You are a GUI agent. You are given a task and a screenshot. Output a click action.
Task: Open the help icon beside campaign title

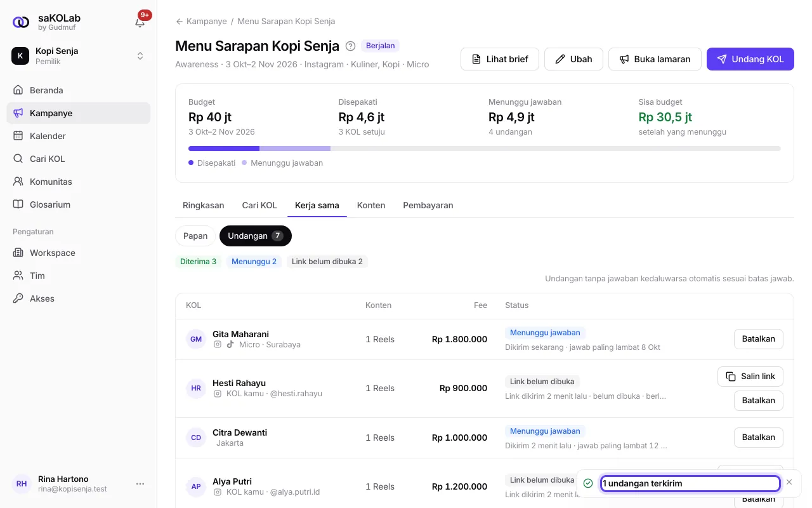click(350, 46)
